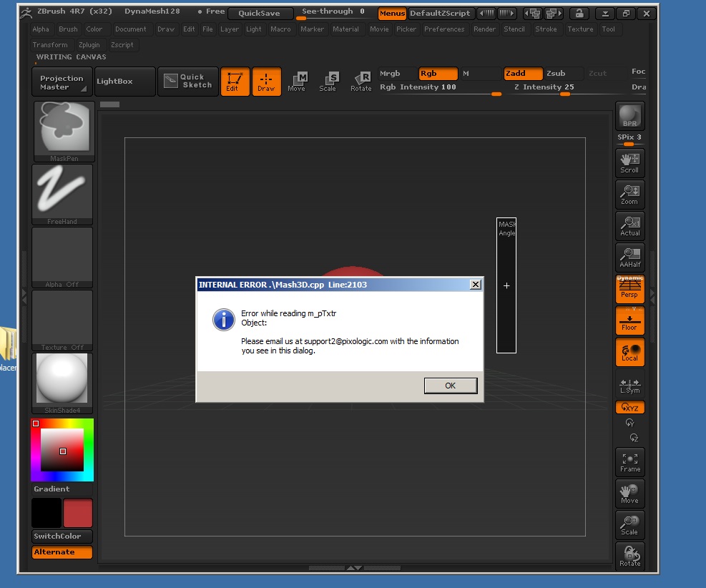
Task: Toggle Mrgb channel mode
Action: click(x=397, y=74)
